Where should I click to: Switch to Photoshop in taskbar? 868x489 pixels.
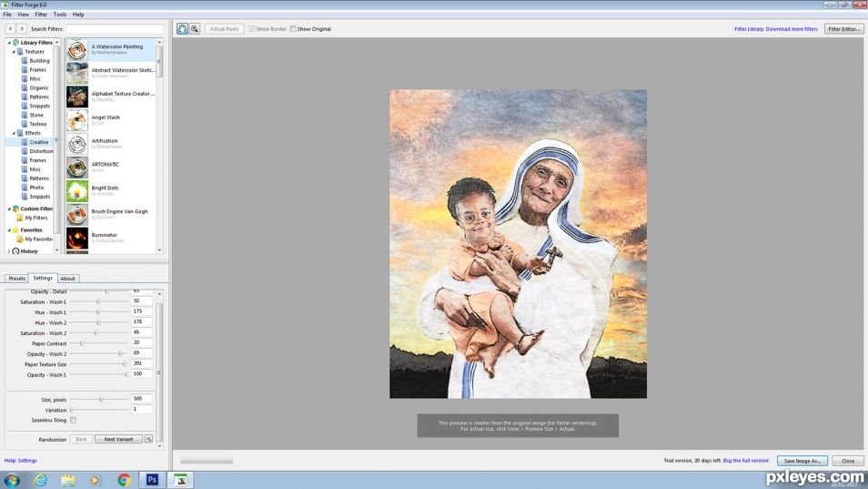click(x=152, y=480)
